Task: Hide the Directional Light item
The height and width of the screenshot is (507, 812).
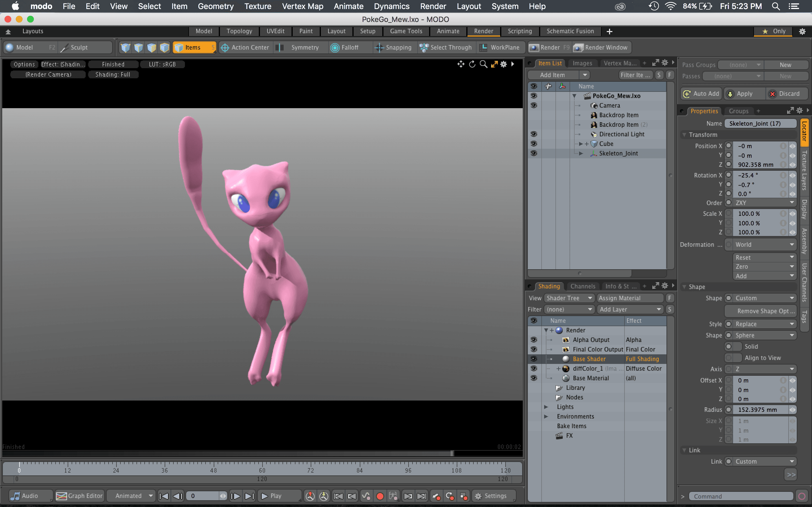Action: (x=533, y=134)
